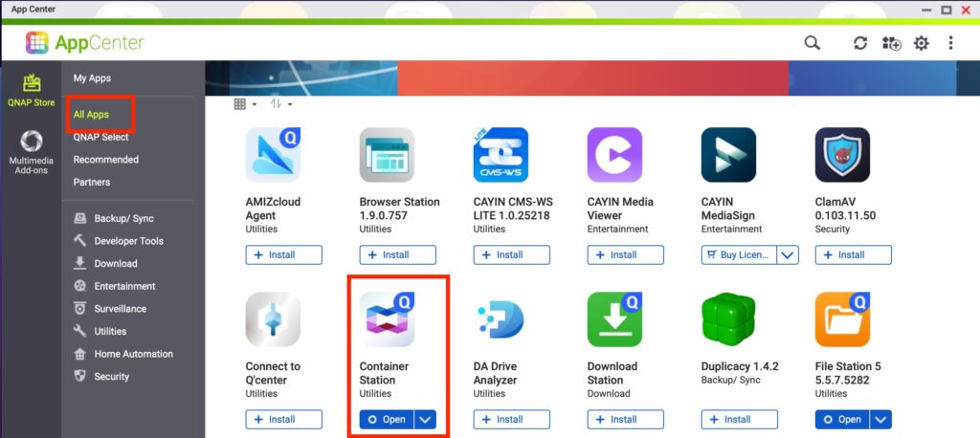The height and width of the screenshot is (438, 980).
Task: Click the AMIZcloud Agent app icon
Action: pos(273,154)
